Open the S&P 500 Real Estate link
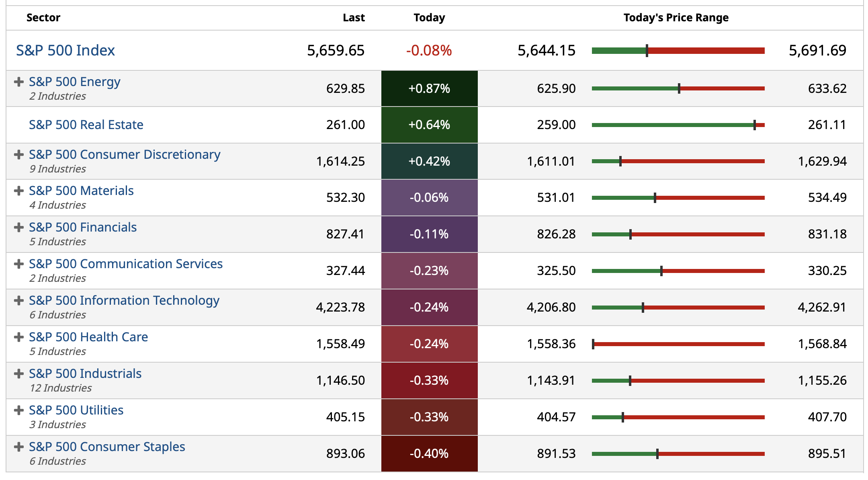868x480 pixels. (86, 125)
